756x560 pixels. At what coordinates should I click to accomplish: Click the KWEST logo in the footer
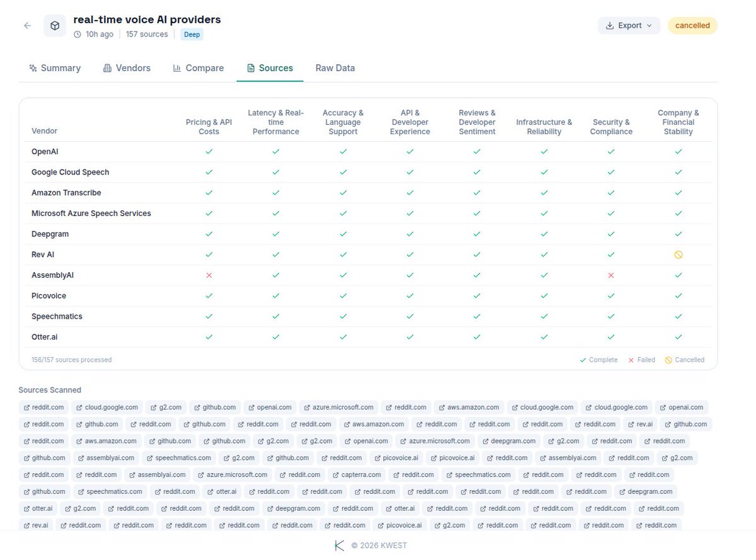[340, 546]
